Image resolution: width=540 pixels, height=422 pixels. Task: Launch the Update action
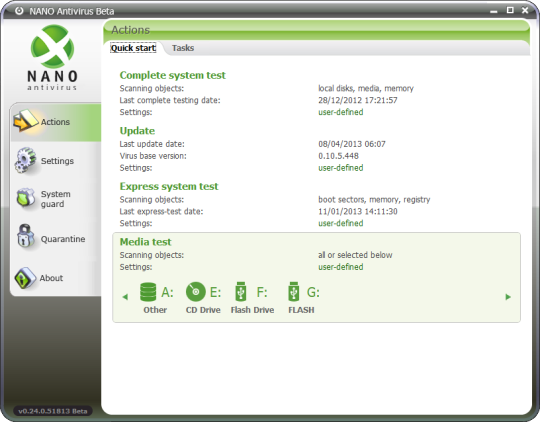click(137, 131)
